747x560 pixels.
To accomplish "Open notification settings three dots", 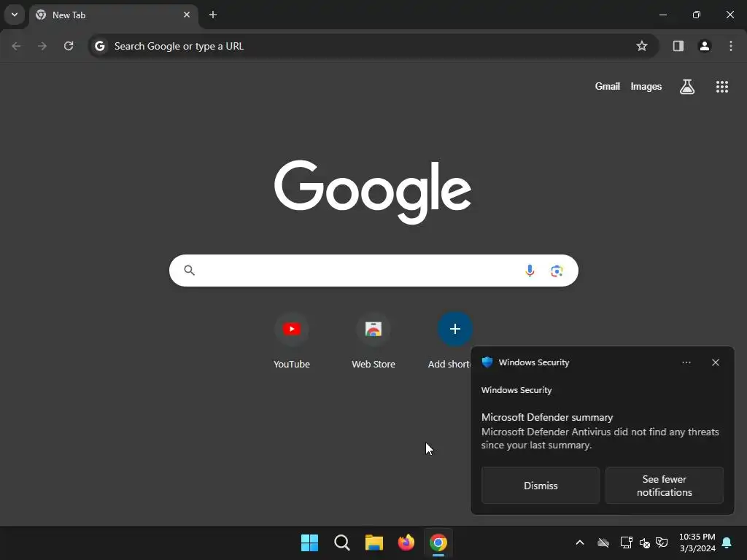I will coord(686,362).
